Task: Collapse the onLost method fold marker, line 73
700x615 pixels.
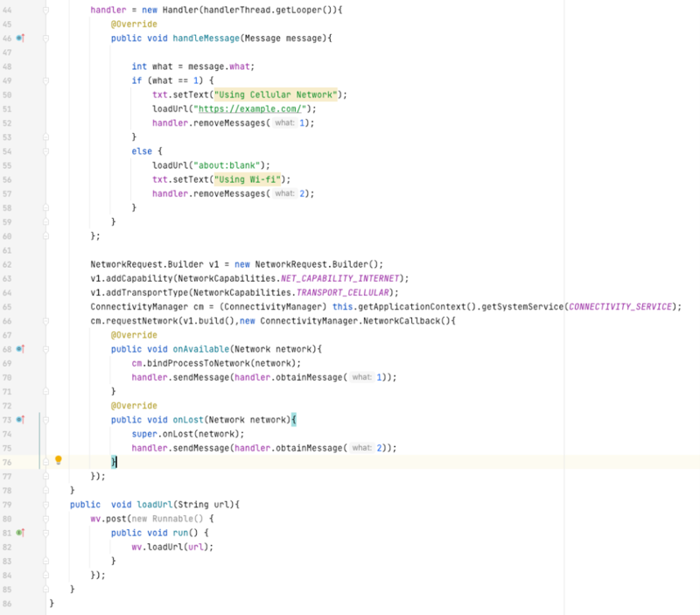Action: 45,420
